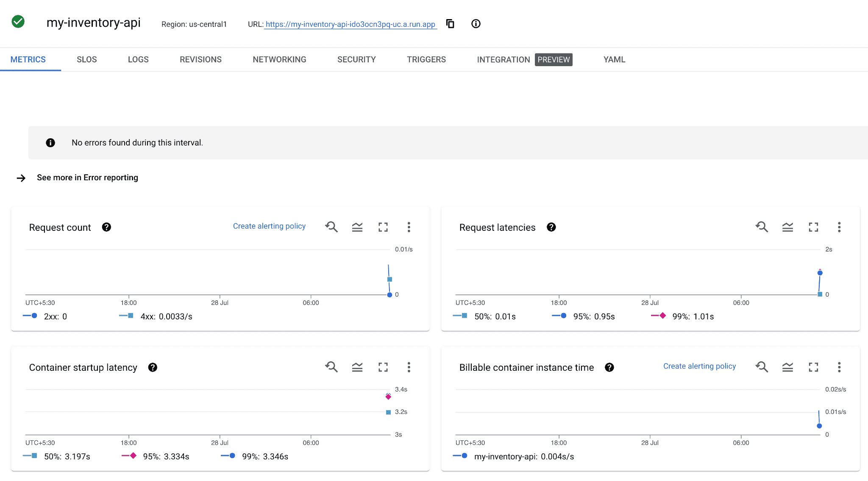Viewport: 868px width, 481px height.
Task: Expand Billable container instance time to fullscreen
Action: pyautogui.click(x=813, y=366)
